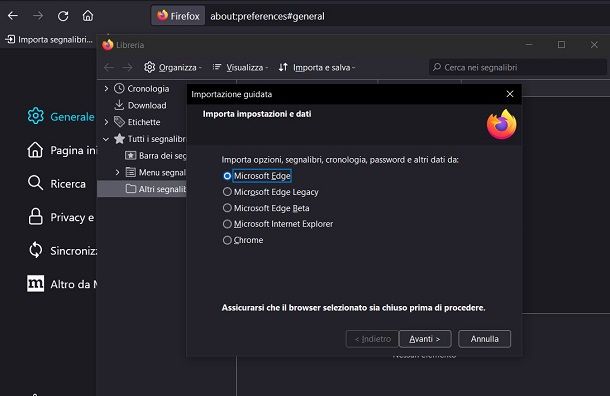This screenshot has height=396, width=610.
Task: Close the Importazione guidata dialog
Action: click(x=510, y=94)
